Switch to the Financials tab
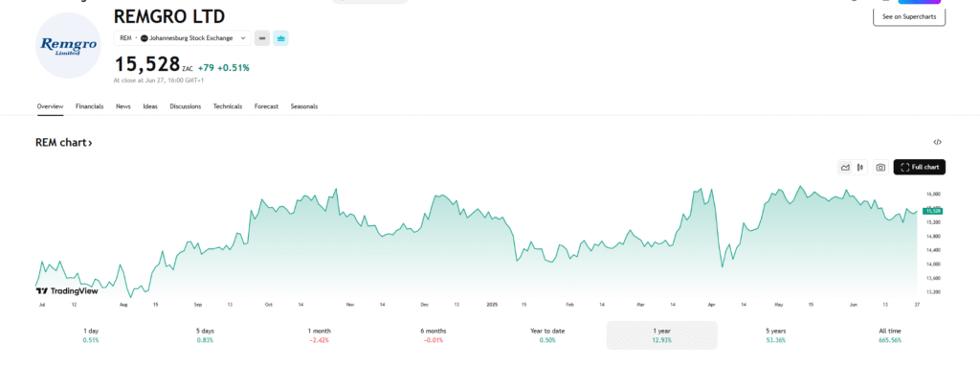This screenshot has height=368, width=980. [x=89, y=106]
